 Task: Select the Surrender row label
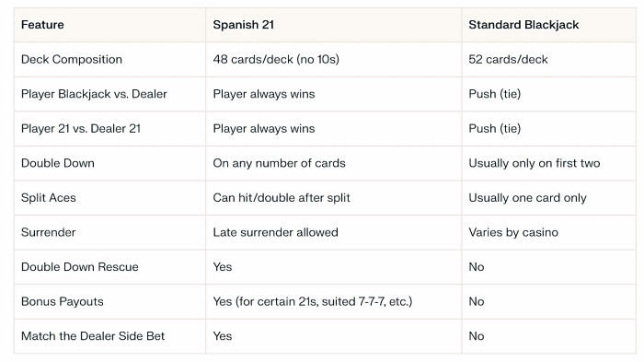(49, 232)
